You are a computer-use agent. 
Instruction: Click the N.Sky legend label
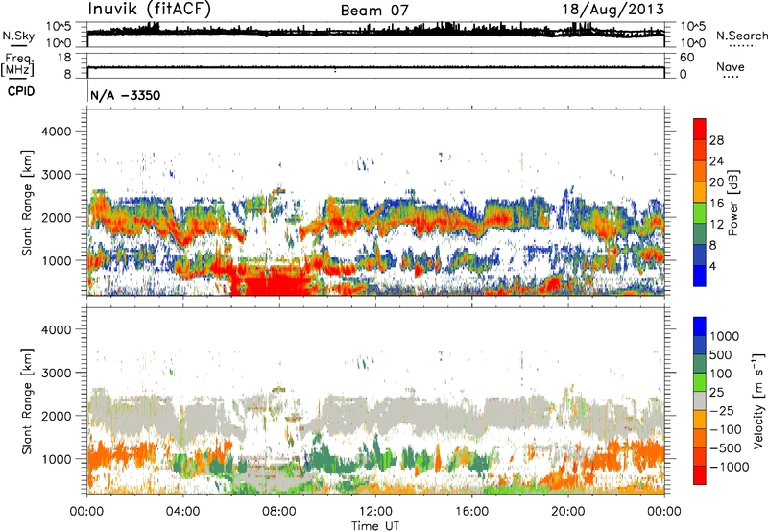[x=18, y=36]
